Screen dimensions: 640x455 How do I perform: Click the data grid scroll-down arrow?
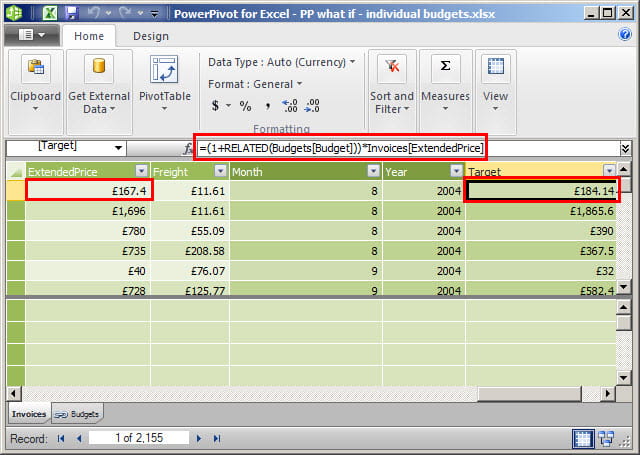(623, 286)
